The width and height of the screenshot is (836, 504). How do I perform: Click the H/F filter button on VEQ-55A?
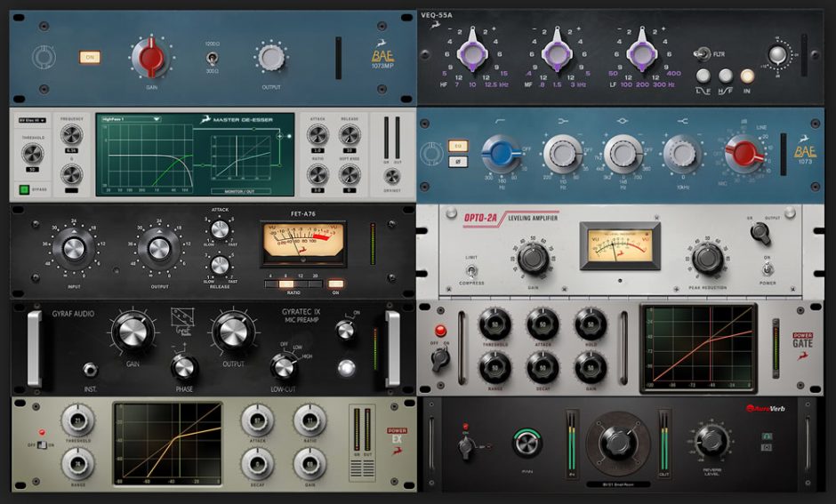725,76
